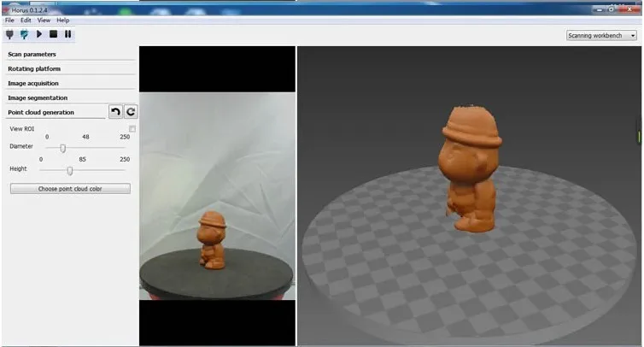The width and height of the screenshot is (644, 347).
Task: Expand the Rotating platform section
Action: (x=34, y=68)
